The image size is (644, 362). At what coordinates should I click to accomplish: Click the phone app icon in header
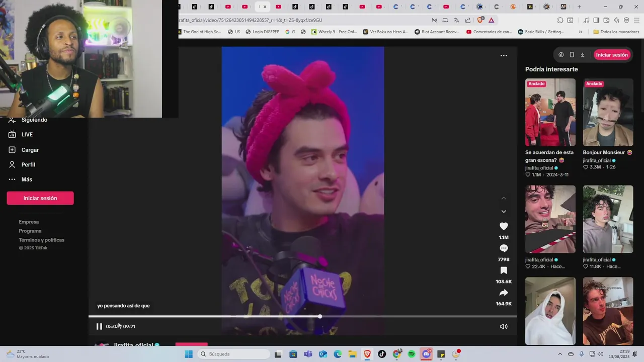[x=572, y=55]
